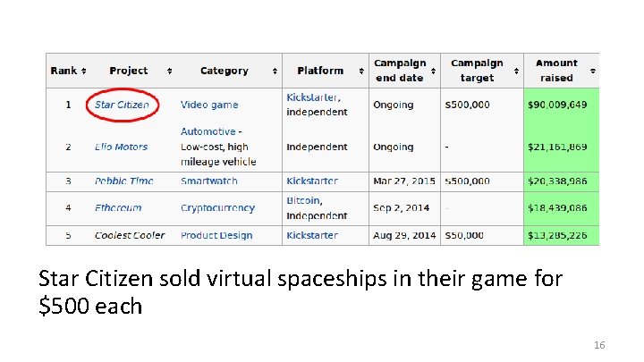Open the Video game category link
The height and width of the screenshot is (362, 644).
click(208, 105)
